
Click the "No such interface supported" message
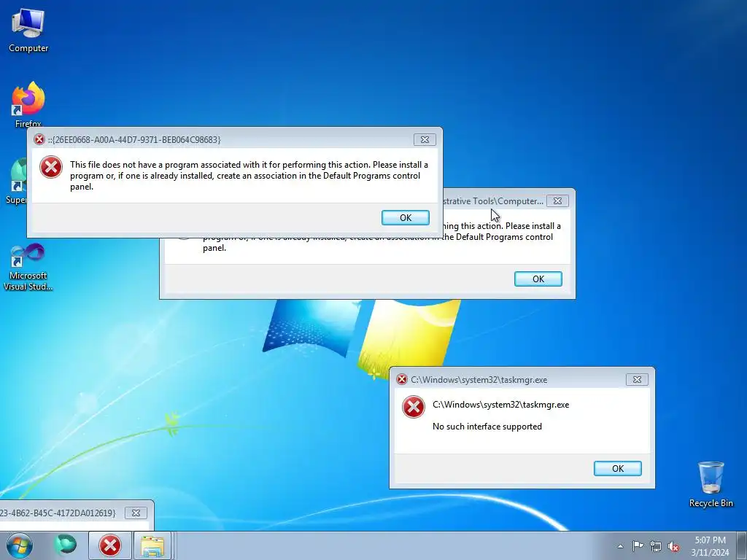tap(487, 427)
